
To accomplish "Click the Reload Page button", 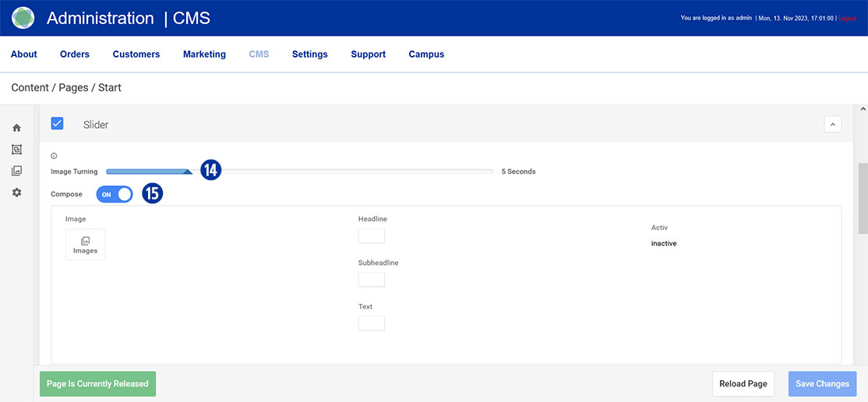I will click(x=743, y=383).
